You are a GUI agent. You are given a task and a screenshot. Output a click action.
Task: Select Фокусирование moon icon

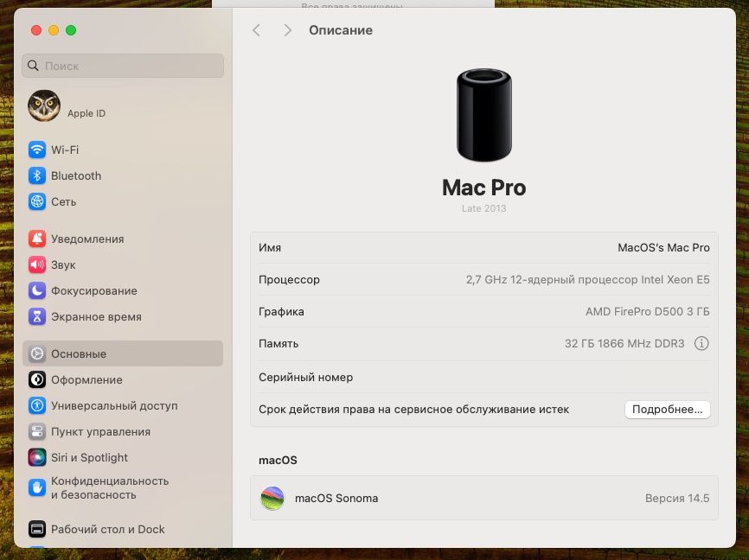(x=37, y=290)
